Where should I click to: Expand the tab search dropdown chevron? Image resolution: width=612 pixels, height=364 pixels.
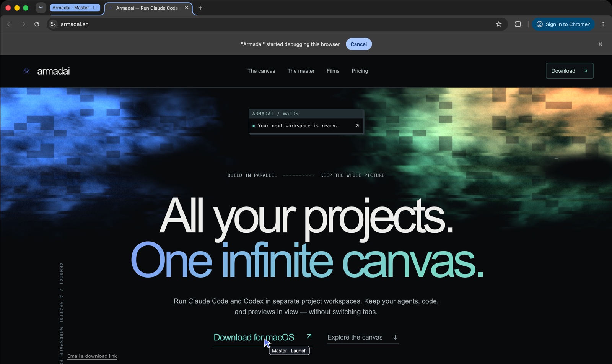tap(41, 8)
